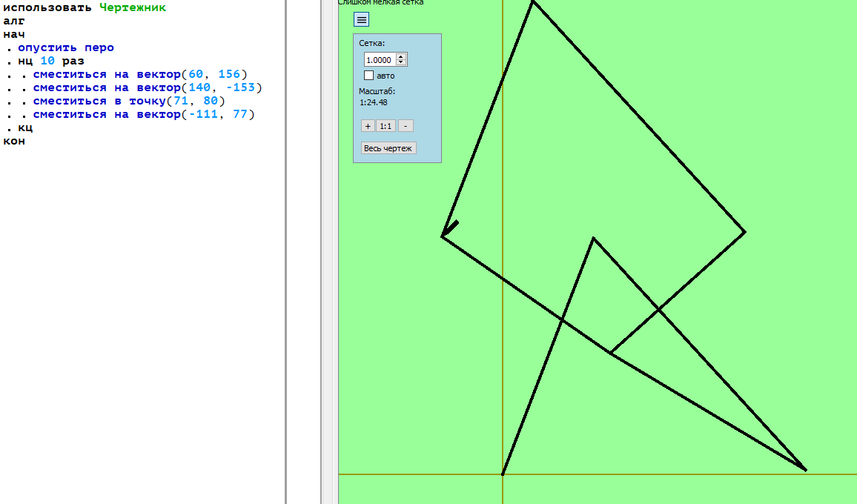Click the Сетка: label
Viewport: 857px width, 504px height.
click(x=372, y=43)
